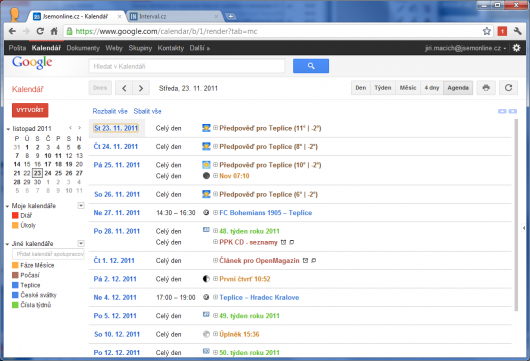The width and height of the screenshot is (530, 361).
Task: Open the browser wrench menu
Action: pos(517,31)
